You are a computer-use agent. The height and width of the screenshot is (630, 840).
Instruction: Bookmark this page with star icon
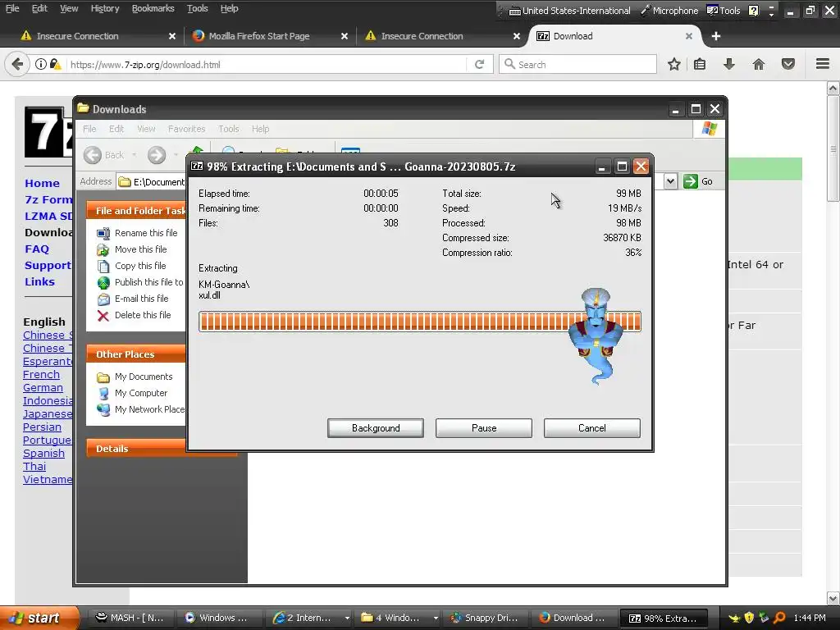(674, 64)
